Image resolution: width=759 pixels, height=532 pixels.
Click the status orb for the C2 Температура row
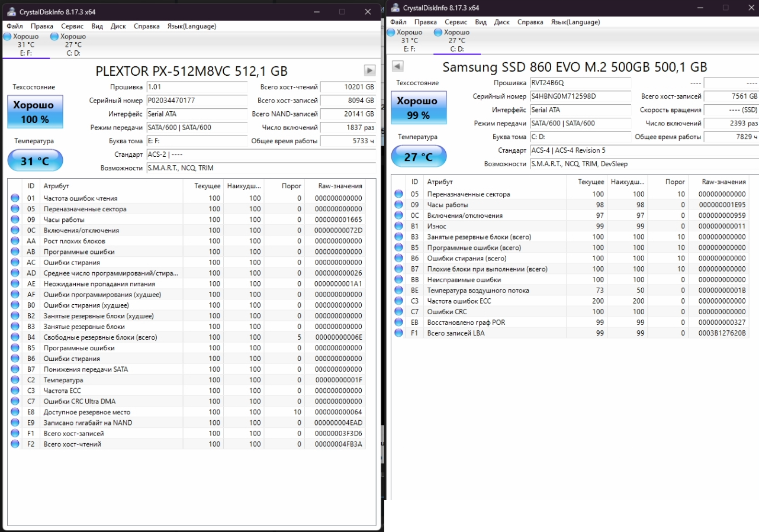(15, 380)
